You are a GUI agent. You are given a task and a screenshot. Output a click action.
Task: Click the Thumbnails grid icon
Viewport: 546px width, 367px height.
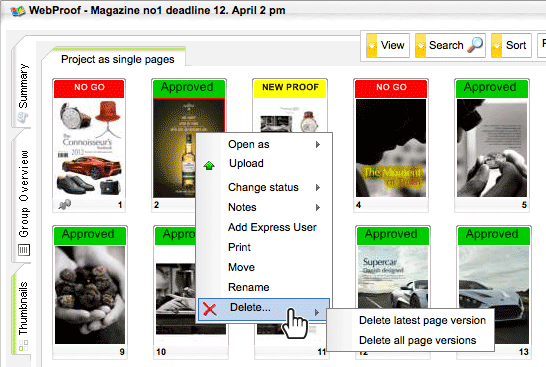click(23, 345)
